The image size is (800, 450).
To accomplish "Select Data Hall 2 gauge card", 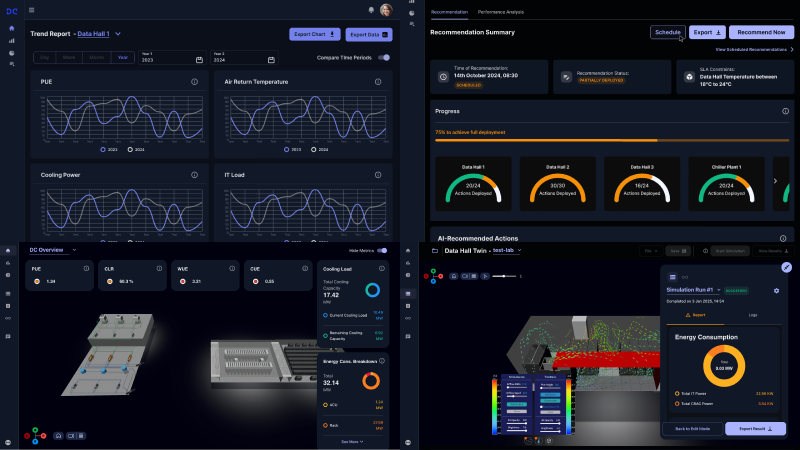I will pos(558,184).
